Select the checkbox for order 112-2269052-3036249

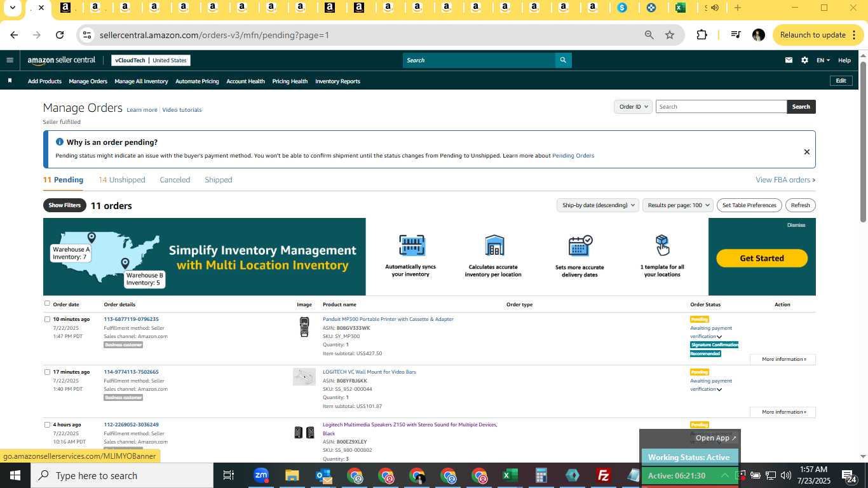47,424
